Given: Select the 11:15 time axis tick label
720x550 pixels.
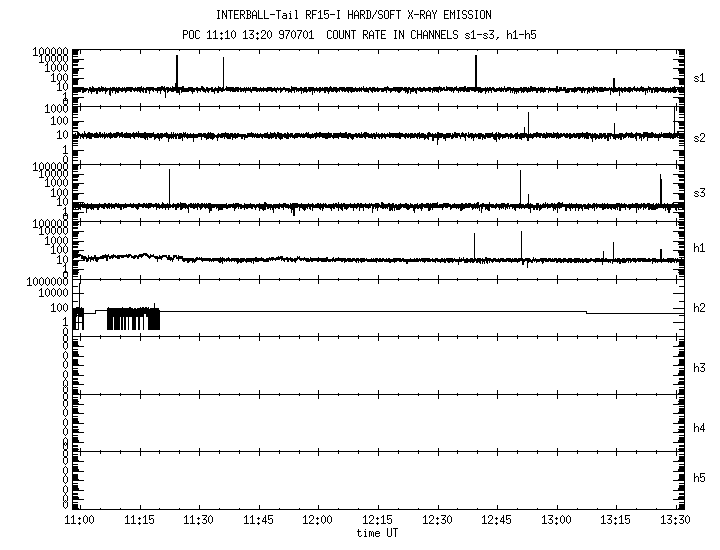Looking at the screenshot, I should click(x=138, y=521).
